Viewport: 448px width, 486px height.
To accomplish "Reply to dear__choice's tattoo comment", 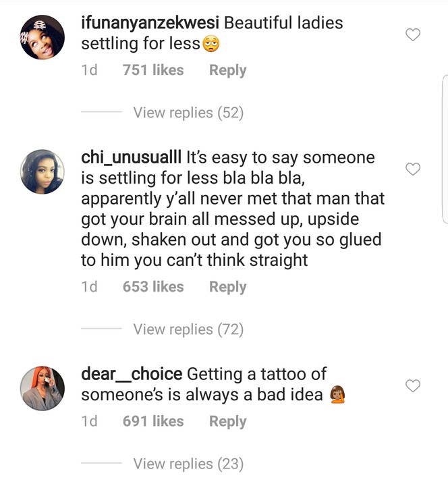I will [x=227, y=421].
